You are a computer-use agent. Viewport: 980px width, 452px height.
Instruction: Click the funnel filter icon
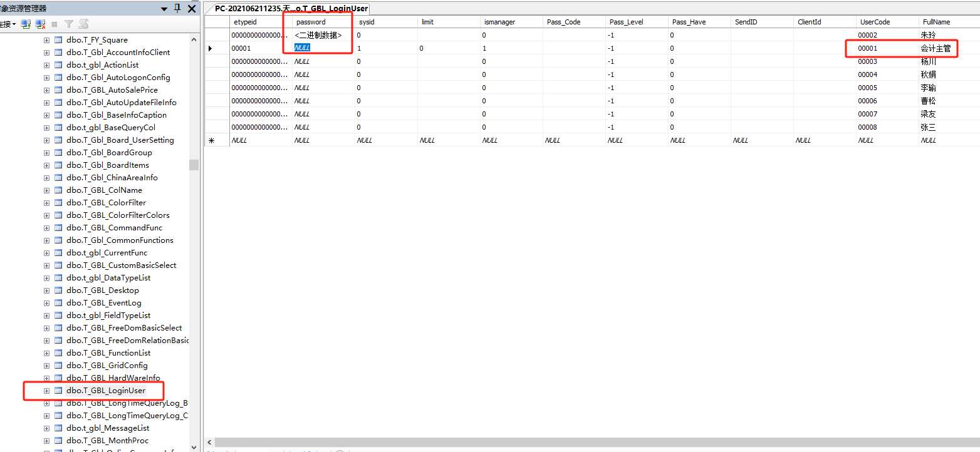[x=69, y=24]
